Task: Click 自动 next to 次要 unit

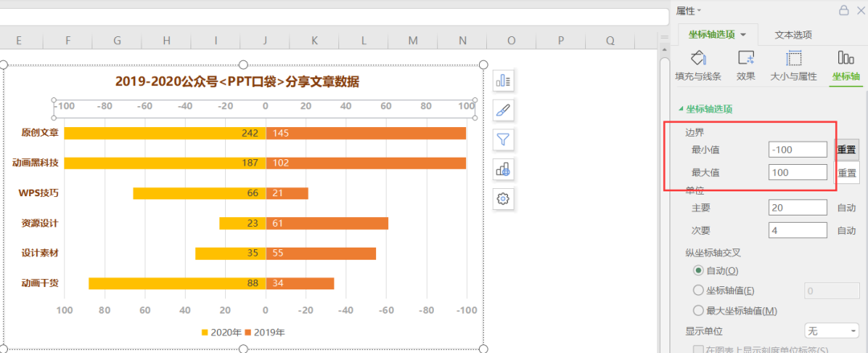Action: (845, 230)
